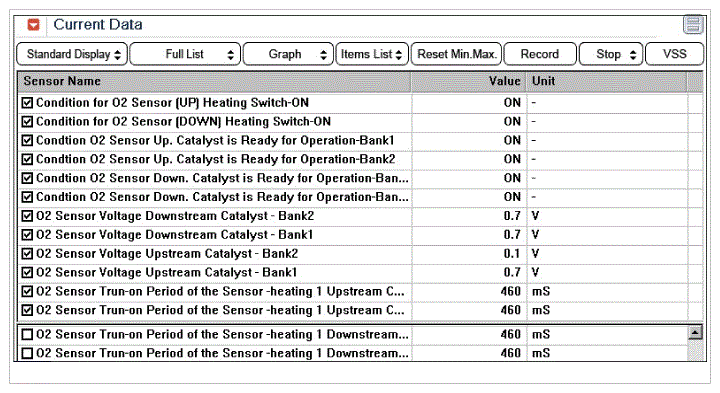The width and height of the screenshot is (720, 393).
Task: Uncheck O2 Sensor (UP) Heating Switch-ON
Action: 27,103
